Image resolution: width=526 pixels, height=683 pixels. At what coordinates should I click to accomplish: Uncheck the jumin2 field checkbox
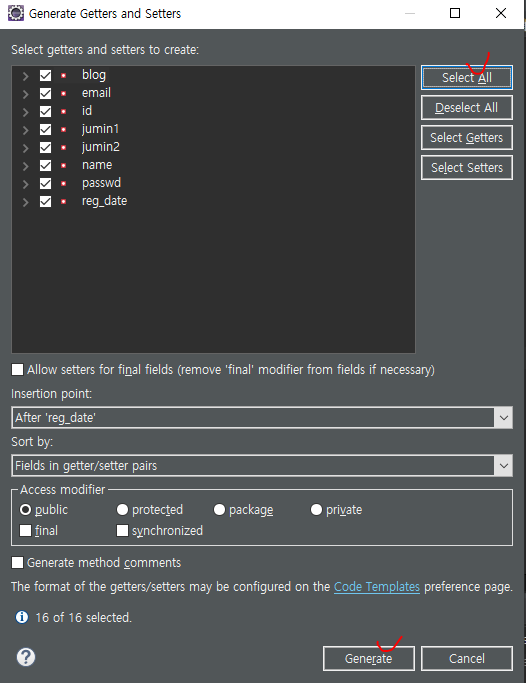click(45, 148)
